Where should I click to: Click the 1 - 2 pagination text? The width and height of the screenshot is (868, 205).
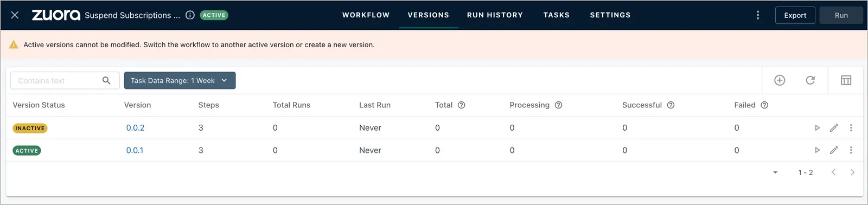pos(805,172)
